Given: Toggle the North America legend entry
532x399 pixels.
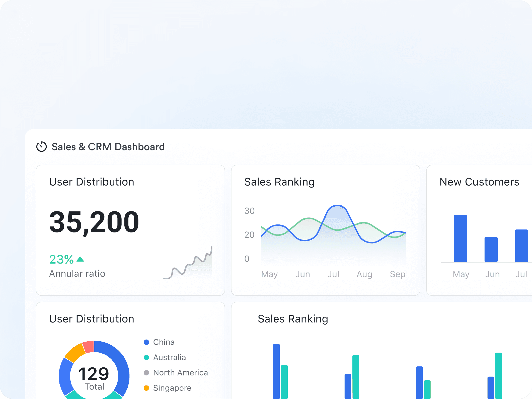Looking at the screenshot, I should (180, 373).
